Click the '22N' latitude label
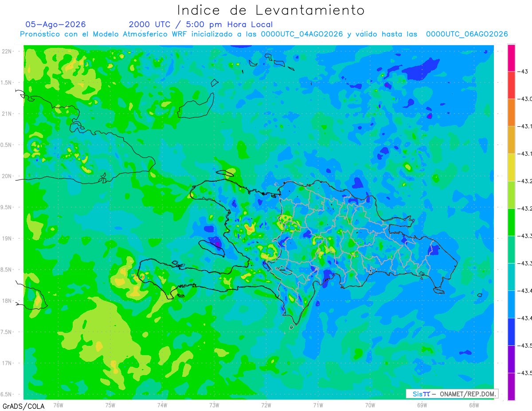The width and height of the screenshot is (532, 411). point(7,51)
